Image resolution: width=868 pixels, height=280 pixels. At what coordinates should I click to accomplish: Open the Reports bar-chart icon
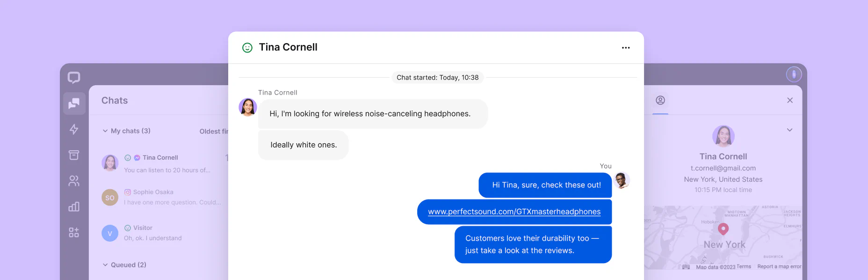(74, 206)
